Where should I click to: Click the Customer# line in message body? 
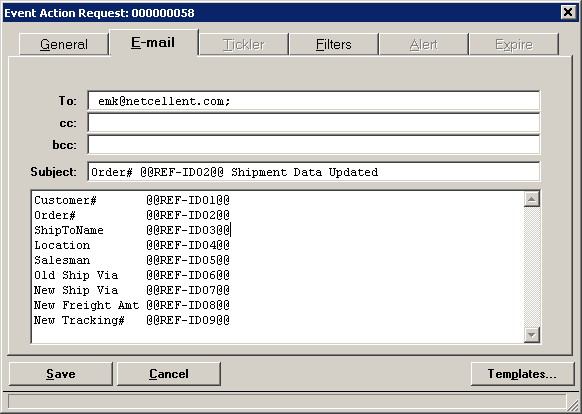[x=132, y=200]
